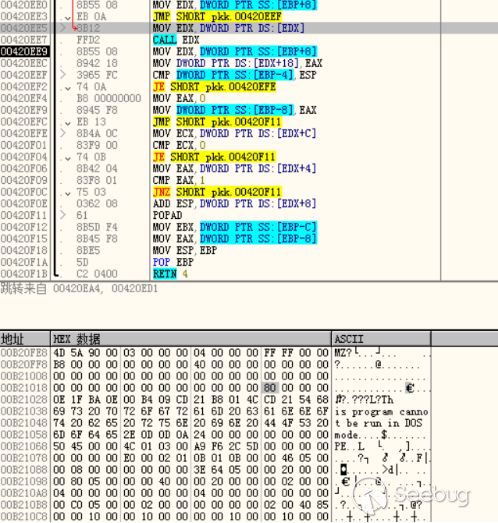Viewport: 498px width, 523px height.
Task: Select the dump row at address 00B21068
Action: pos(215,446)
